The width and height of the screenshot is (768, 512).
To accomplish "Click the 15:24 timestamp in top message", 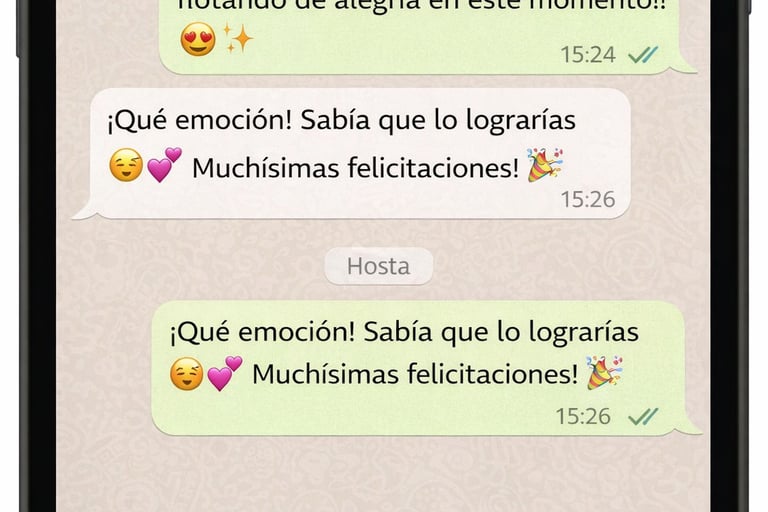I will point(588,54).
